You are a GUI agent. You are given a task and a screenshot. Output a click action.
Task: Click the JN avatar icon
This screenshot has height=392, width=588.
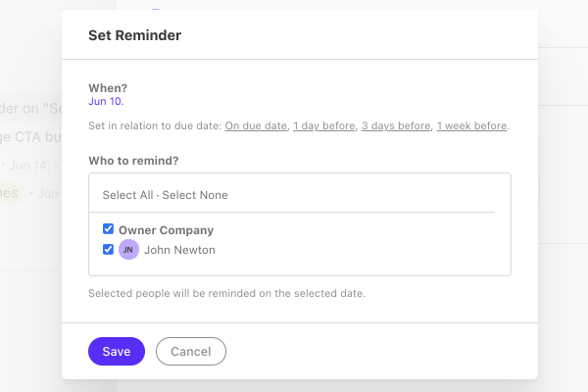point(128,250)
